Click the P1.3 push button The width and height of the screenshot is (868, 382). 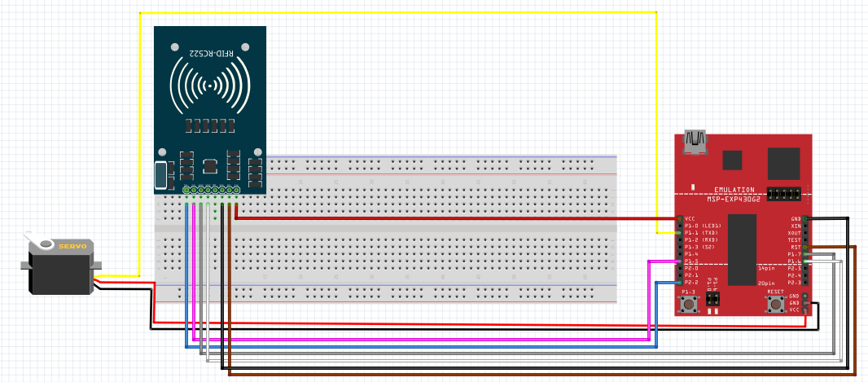coord(689,303)
